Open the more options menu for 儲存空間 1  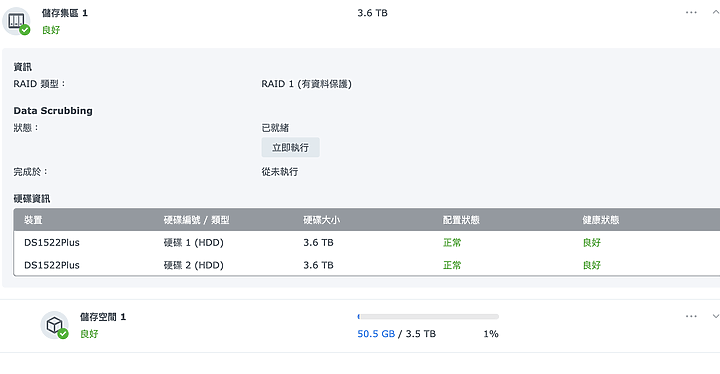pos(691,316)
